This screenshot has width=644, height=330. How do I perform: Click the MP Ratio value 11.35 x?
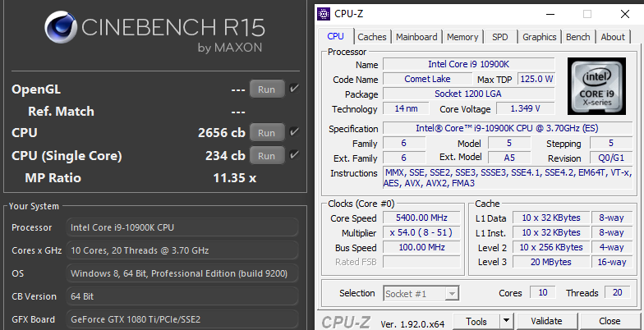click(235, 177)
